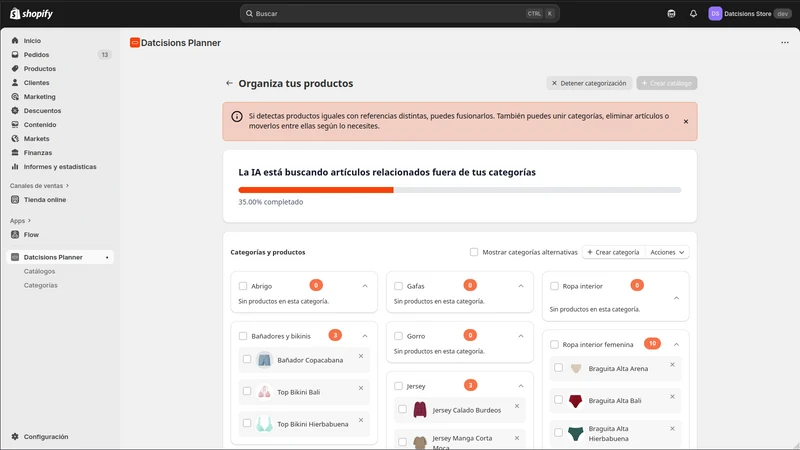Viewport: 800px width, 450px height.
Task: Select the Abrigo category checkbox
Action: tap(243, 286)
